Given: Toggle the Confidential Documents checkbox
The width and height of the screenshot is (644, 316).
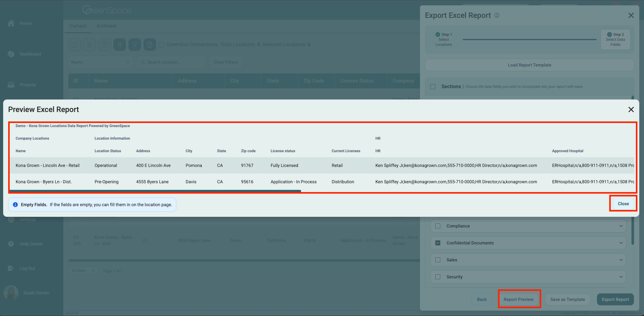Looking at the screenshot, I should tap(438, 243).
